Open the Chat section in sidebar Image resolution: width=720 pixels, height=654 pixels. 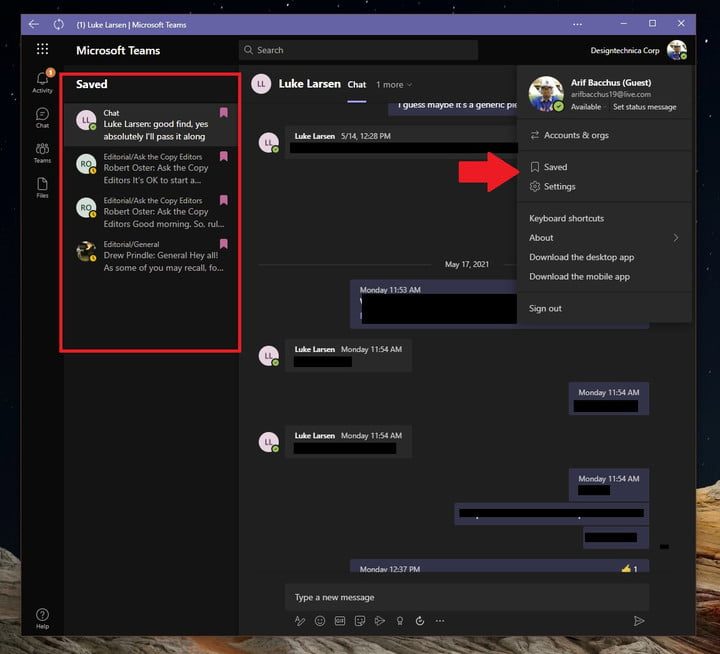pos(42,118)
